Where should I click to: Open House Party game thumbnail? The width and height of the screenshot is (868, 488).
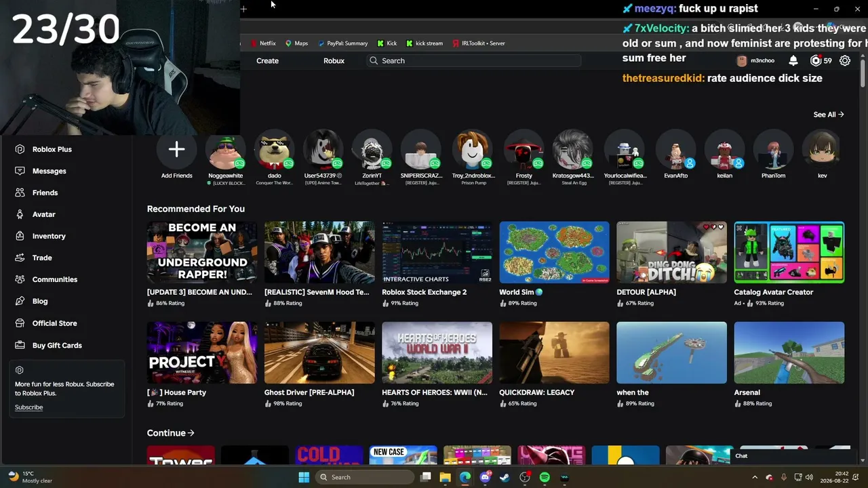(x=202, y=352)
